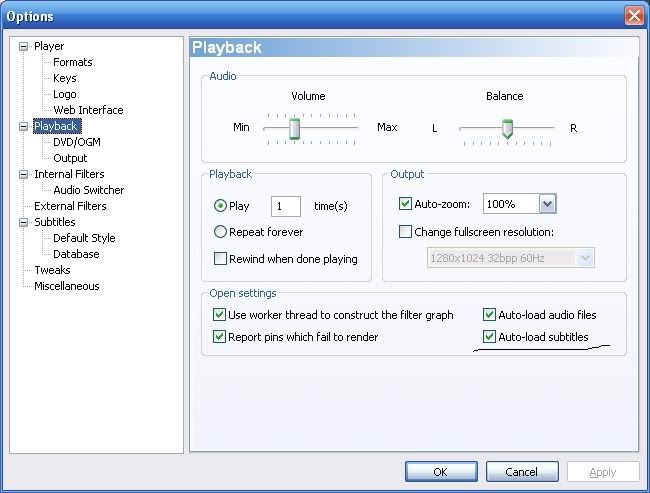Select the Play times radio button
Image resolution: width=650 pixels, height=493 pixels.
[x=220, y=206]
